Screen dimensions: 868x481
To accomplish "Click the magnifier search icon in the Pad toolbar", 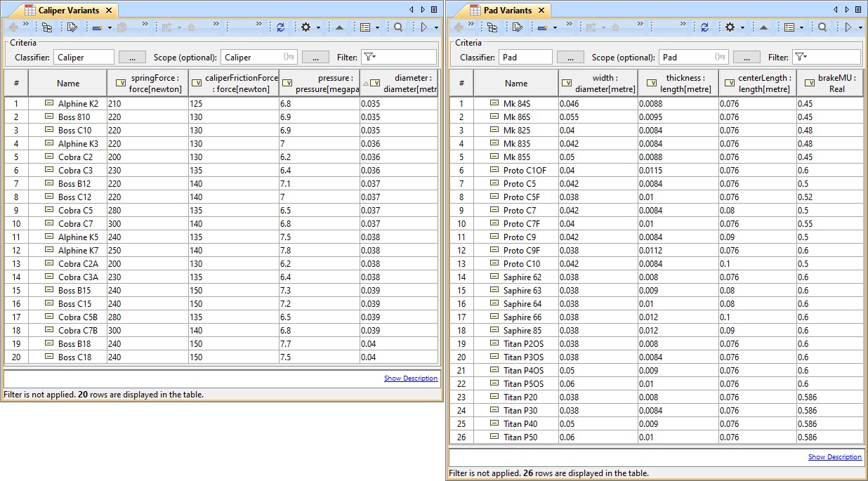I will click(x=822, y=27).
